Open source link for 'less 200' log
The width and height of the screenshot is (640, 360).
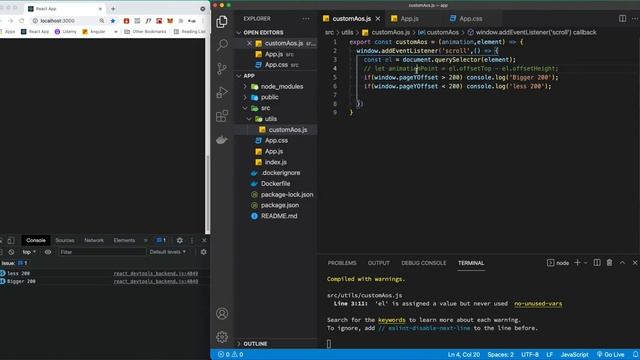click(x=156, y=273)
